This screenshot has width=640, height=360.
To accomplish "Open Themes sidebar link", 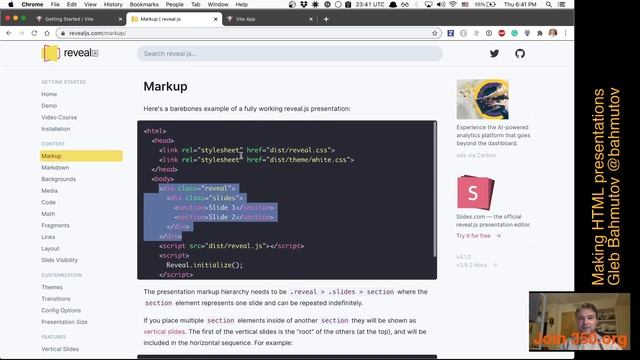I will 52,287.
